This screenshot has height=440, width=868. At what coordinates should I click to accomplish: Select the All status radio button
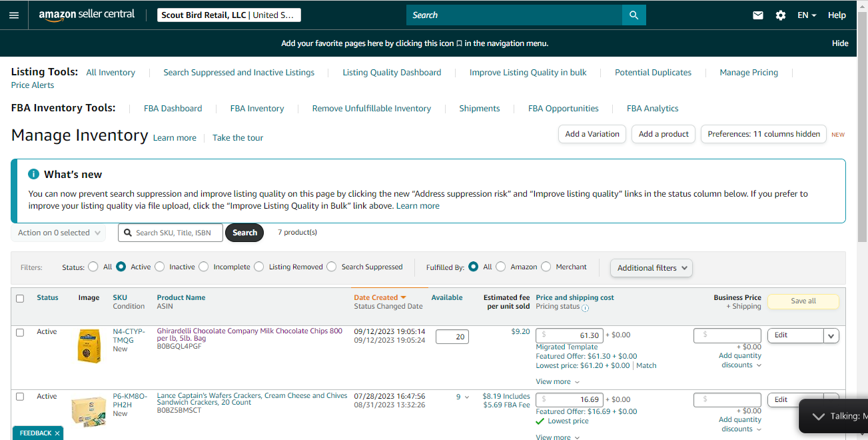pos(93,267)
